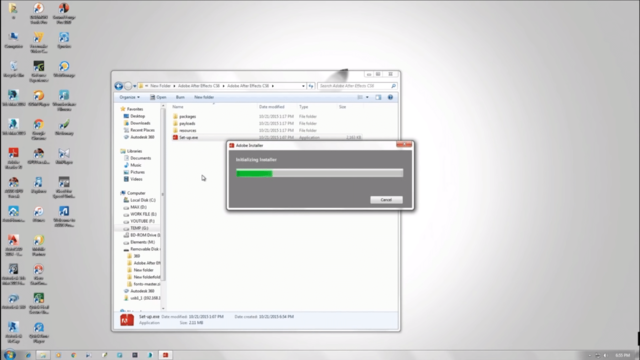640x360 pixels.
Task: Open the TEMP (G:) drive
Action: click(139, 228)
